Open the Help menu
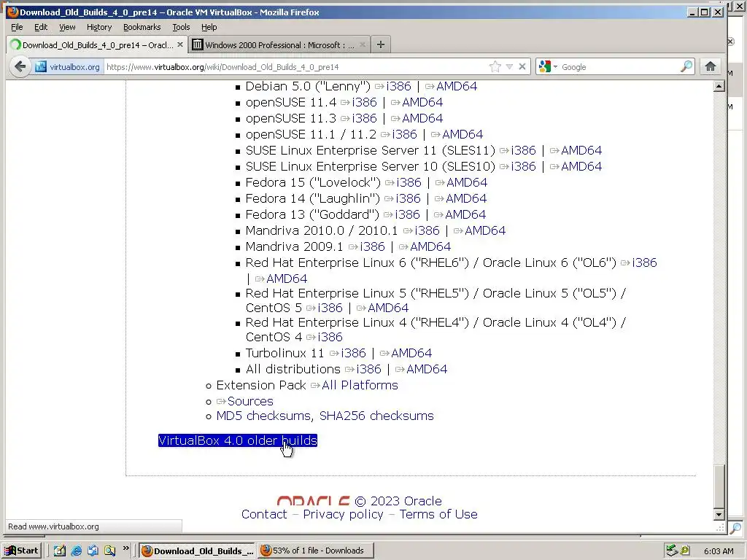The height and width of the screenshot is (560, 747). [x=209, y=27]
